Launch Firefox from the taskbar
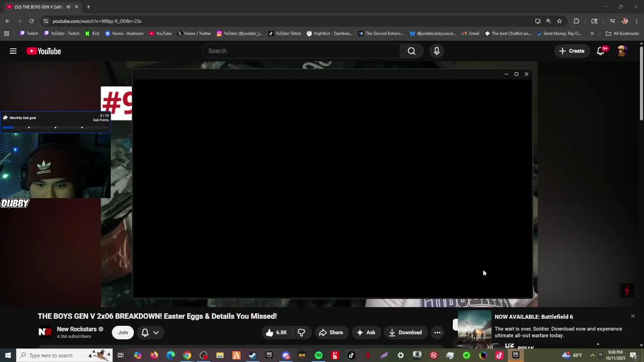644x362 pixels. point(154,355)
